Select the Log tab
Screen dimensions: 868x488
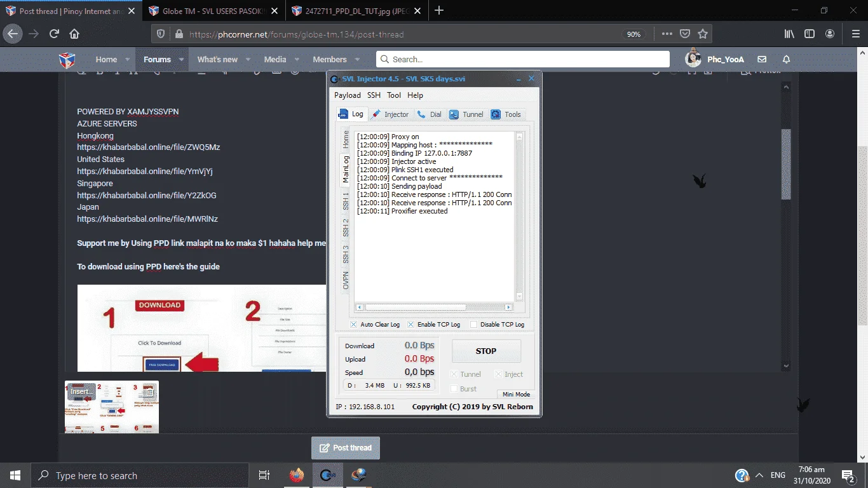click(351, 114)
